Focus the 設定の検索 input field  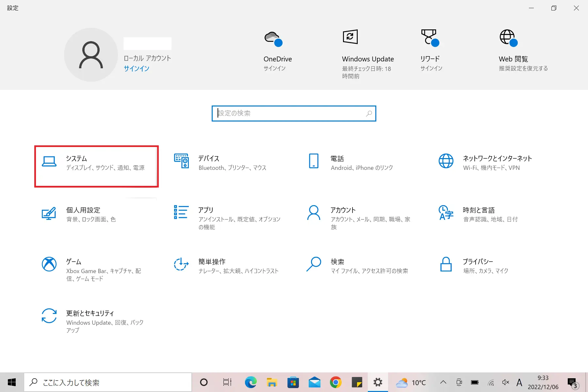pyautogui.click(x=294, y=113)
